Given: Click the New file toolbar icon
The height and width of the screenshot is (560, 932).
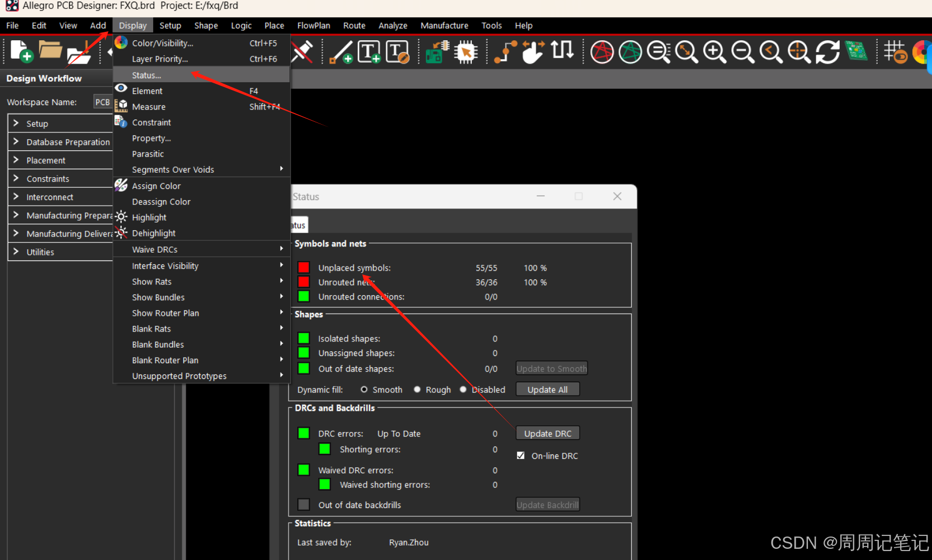Looking at the screenshot, I should tap(21, 51).
